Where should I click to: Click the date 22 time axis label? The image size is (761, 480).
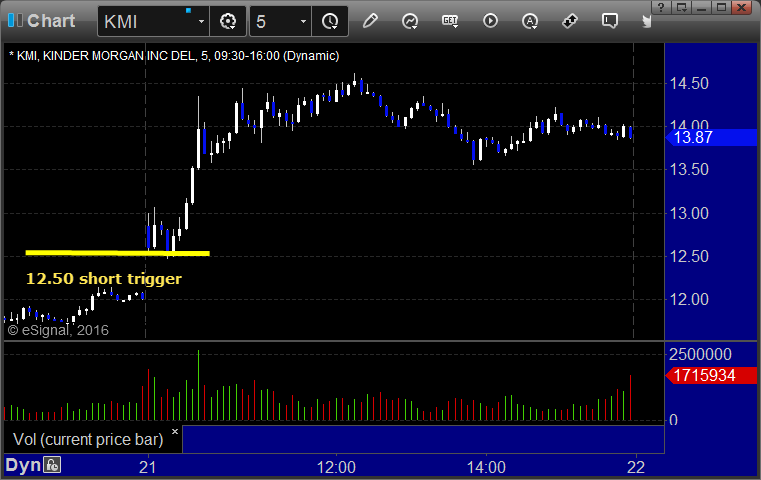pos(636,467)
